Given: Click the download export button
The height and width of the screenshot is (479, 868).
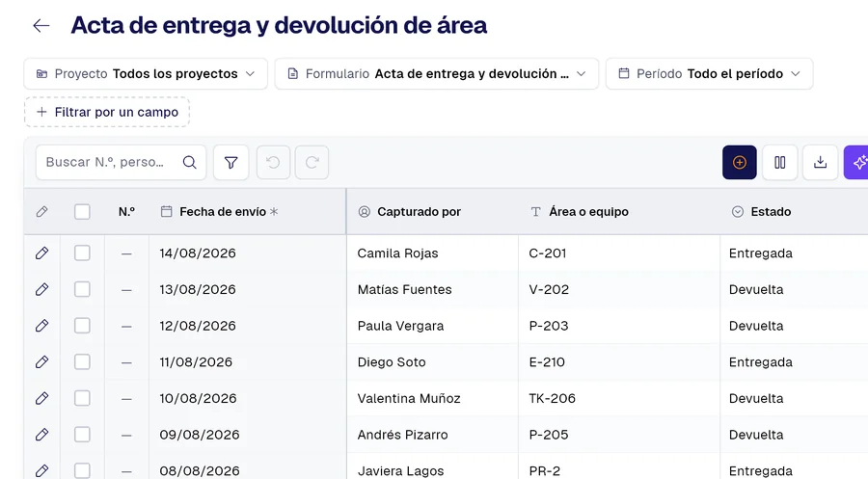Looking at the screenshot, I should [x=821, y=162].
